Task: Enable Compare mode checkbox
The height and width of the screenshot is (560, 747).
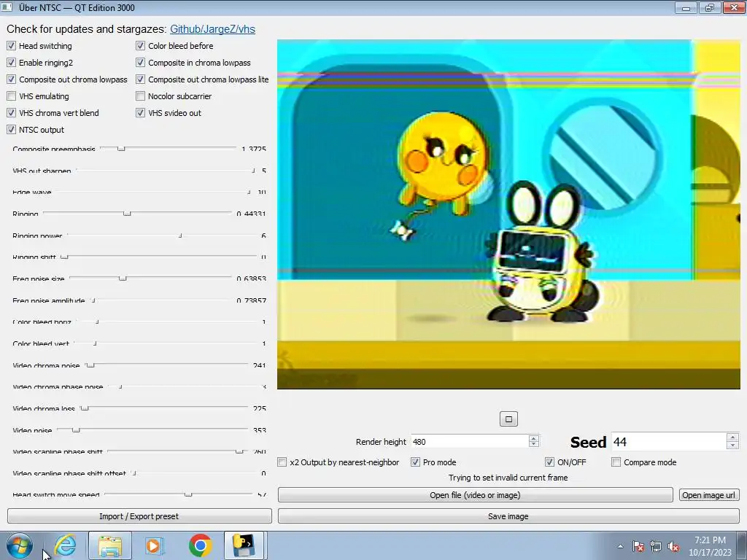Action: click(616, 462)
